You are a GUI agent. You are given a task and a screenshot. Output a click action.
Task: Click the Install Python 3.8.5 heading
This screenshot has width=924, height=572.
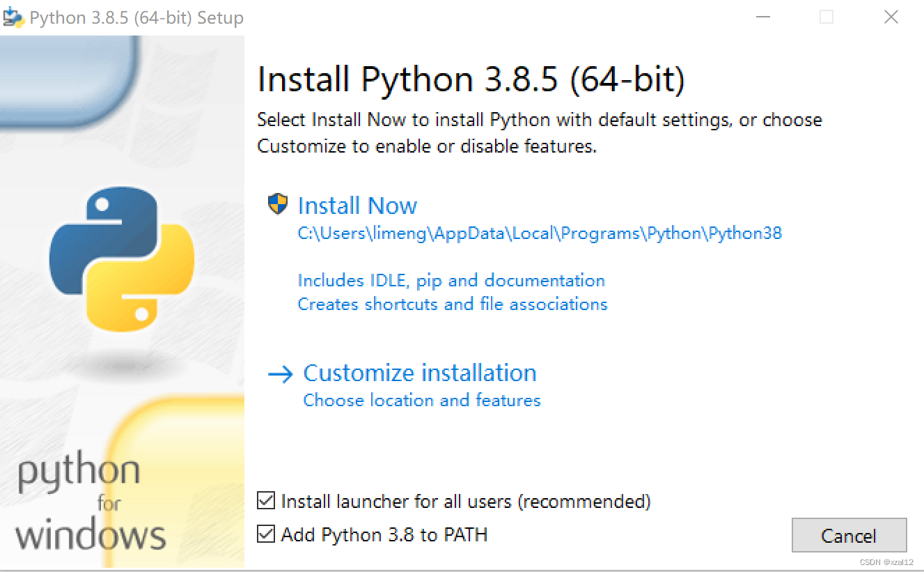click(471, 79)
